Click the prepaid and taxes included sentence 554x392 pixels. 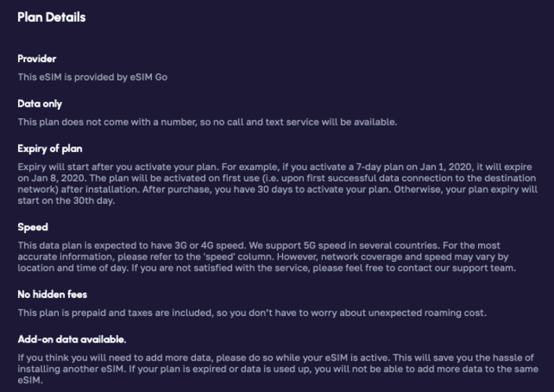(252, 313)
